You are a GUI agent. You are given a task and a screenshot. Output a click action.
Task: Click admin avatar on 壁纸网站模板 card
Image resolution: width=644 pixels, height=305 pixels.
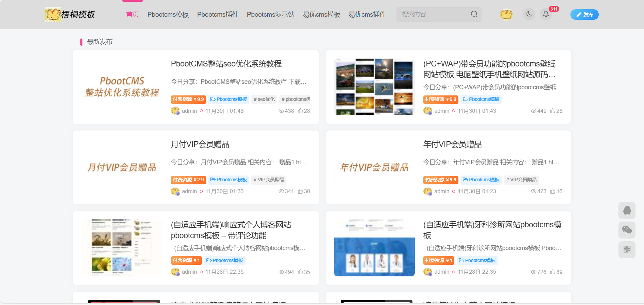click(x=427, y=111)
